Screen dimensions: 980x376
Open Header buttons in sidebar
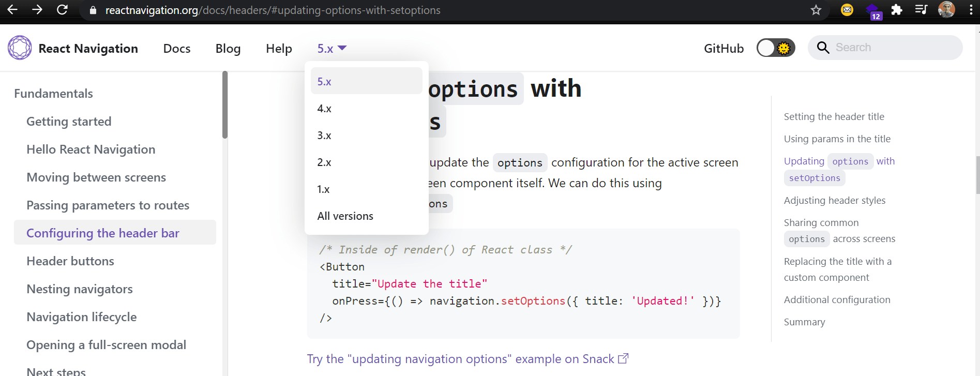click(70, 261)
